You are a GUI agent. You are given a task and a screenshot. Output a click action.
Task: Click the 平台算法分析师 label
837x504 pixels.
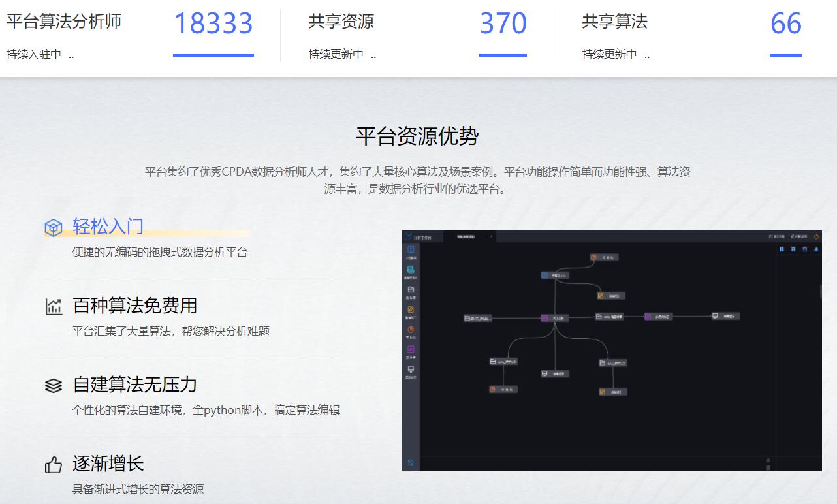point(64,22)
